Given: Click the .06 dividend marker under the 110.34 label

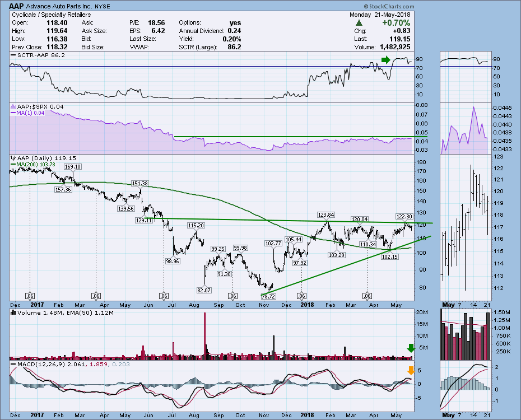Looking at the screenshot, I should tap(367, 296).
